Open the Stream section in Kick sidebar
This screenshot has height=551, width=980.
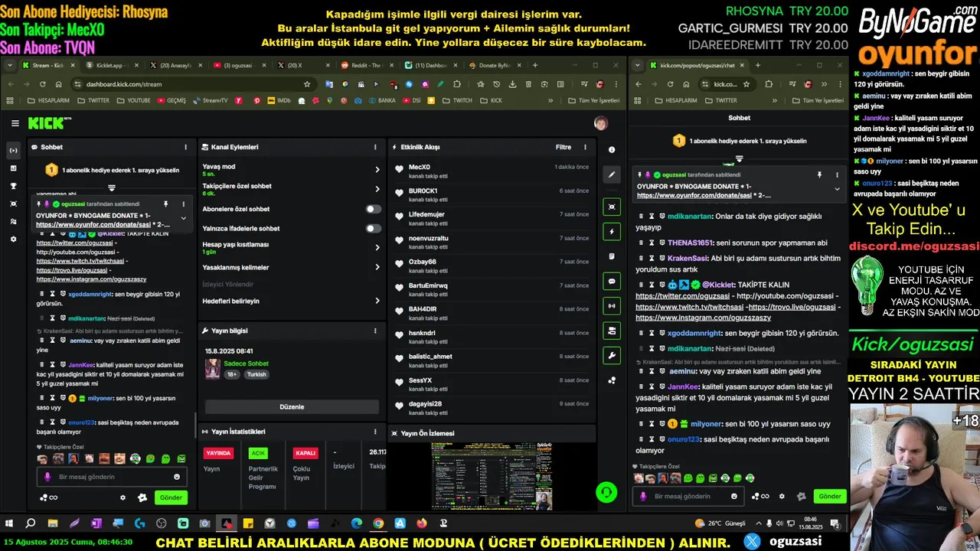(13, 150)
